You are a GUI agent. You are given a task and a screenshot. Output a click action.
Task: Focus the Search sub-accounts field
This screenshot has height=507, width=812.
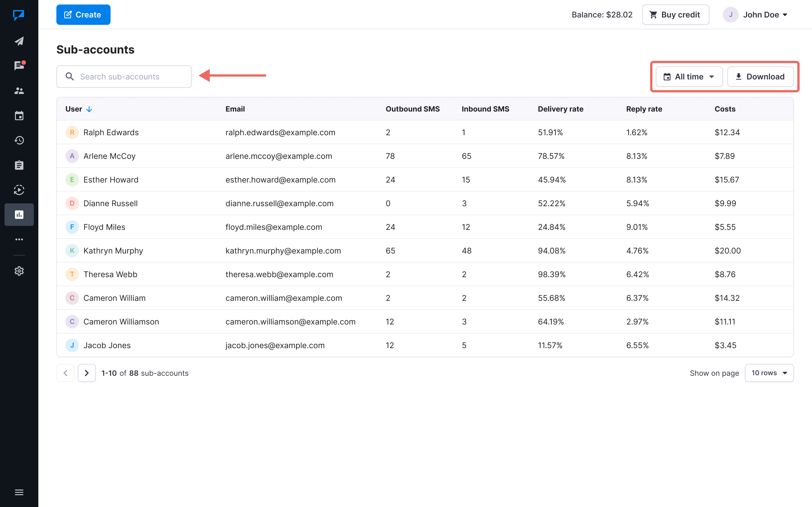[124, 77]
